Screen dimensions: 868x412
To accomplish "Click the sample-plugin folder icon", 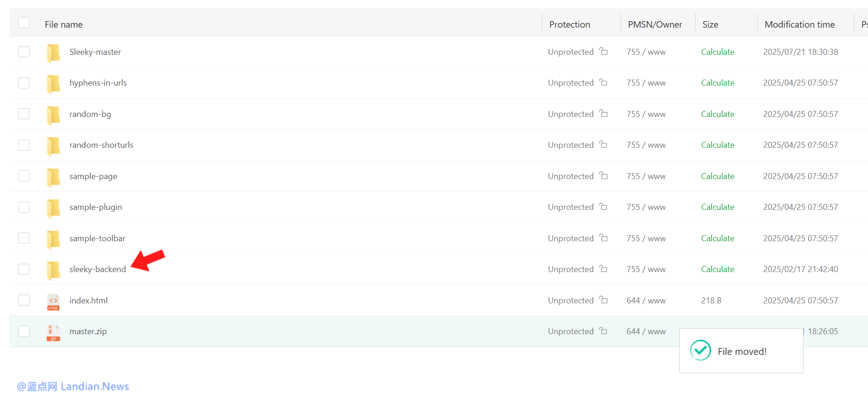I will (53, 208).
